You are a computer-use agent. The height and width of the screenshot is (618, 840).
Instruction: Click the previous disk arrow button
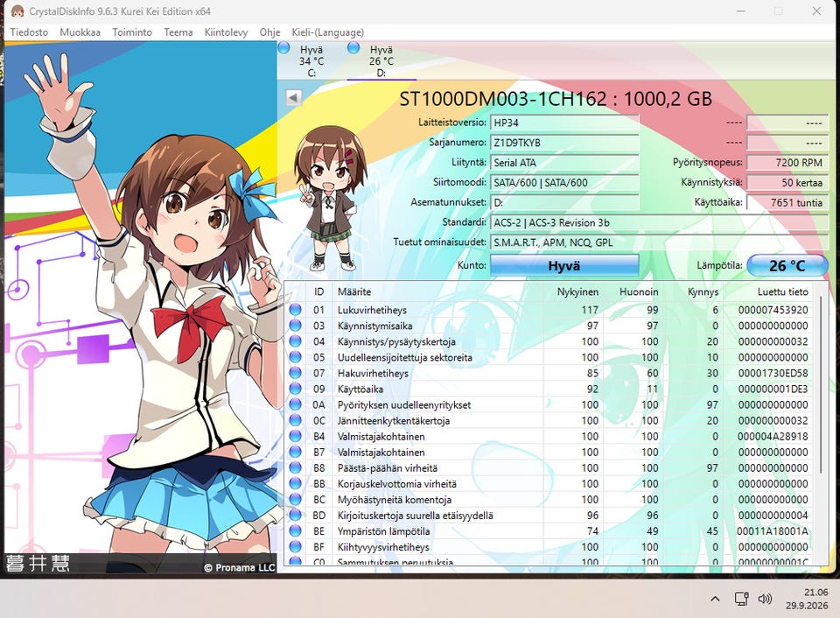pos(294,97)
